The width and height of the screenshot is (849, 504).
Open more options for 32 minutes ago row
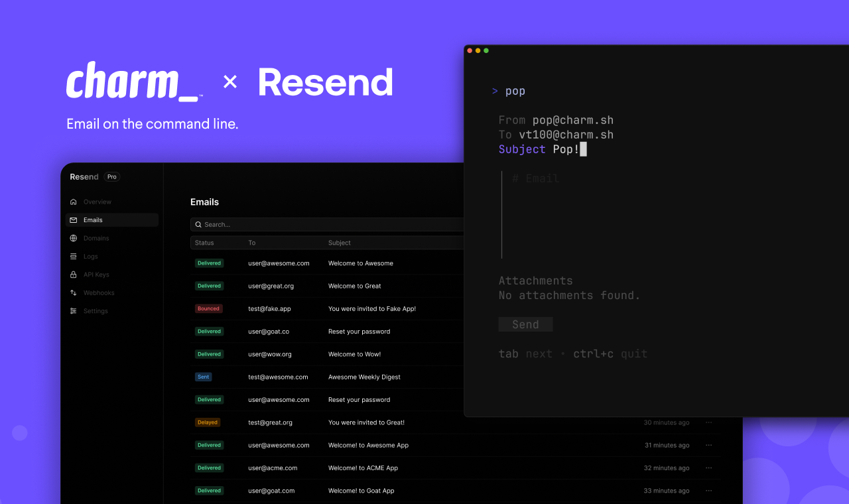pyautogui.click(x=708, y=468)
